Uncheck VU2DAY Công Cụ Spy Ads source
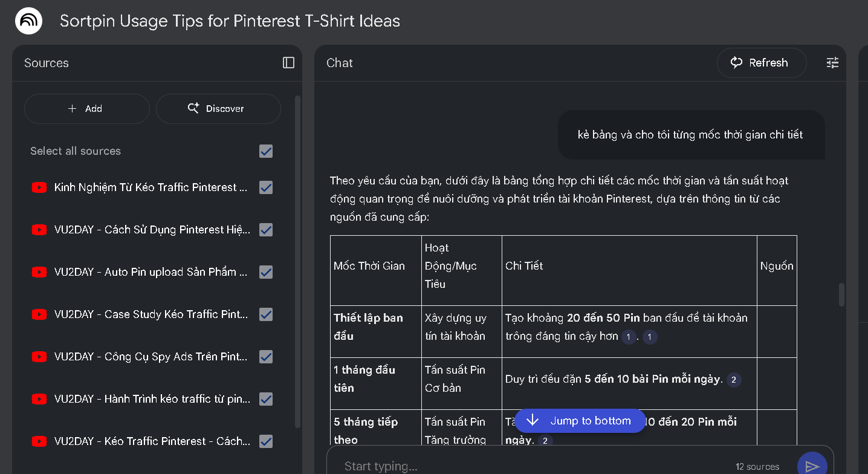868x474 pixels. 266,357
